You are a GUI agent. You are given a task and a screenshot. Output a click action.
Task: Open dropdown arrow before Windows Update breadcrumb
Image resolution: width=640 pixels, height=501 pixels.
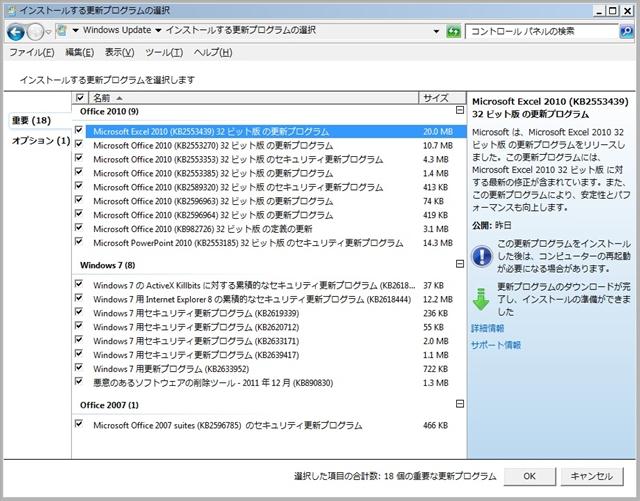click(x=76, y=31)
